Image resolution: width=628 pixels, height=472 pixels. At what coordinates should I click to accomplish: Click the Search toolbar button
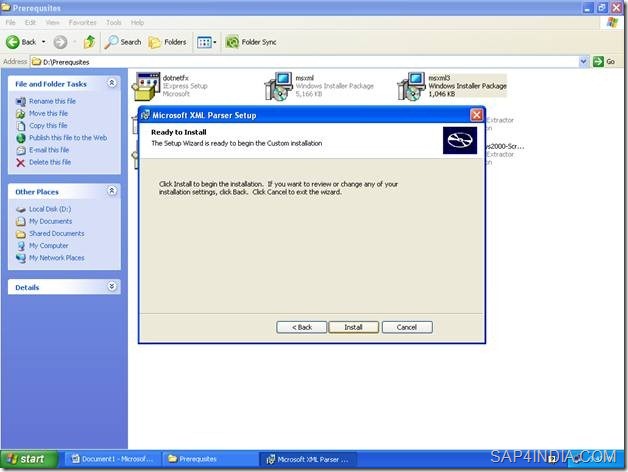123,42
